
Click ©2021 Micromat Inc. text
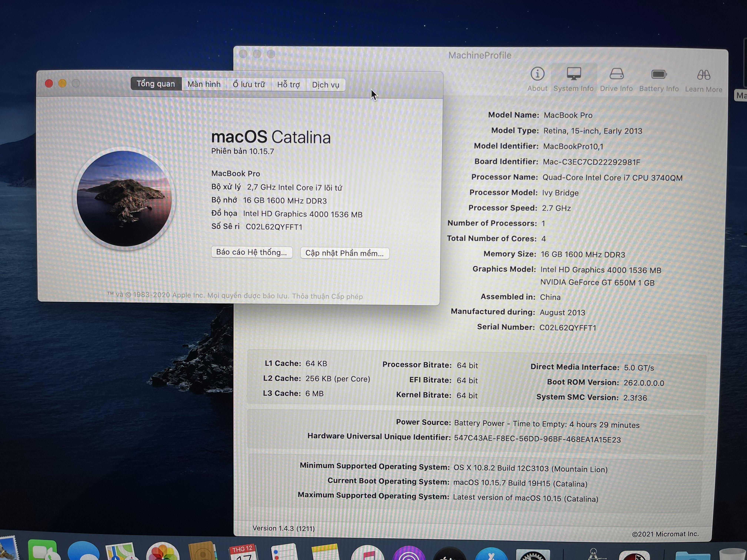coord(665,534)
